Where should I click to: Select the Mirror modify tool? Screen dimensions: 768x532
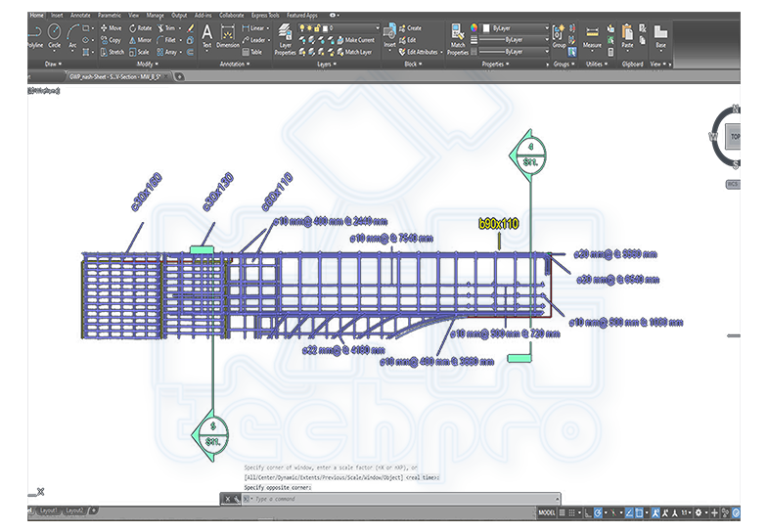(x=140, y=40)
